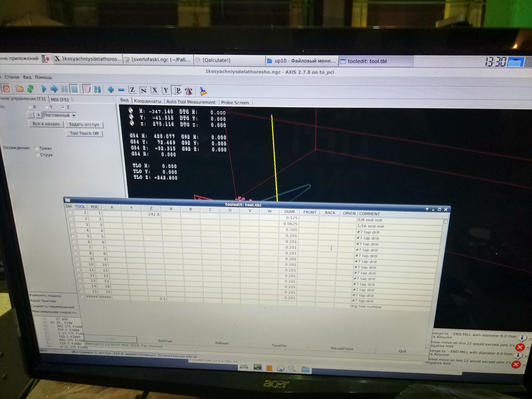Zoom in with the blue plus icon
Image resolution: width=532 pixels, height=399 pixels.
[111, 90]
